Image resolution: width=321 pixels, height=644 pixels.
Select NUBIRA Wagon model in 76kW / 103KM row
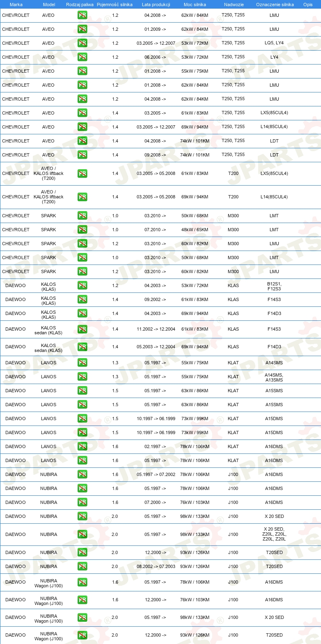(x=48, y=601)
